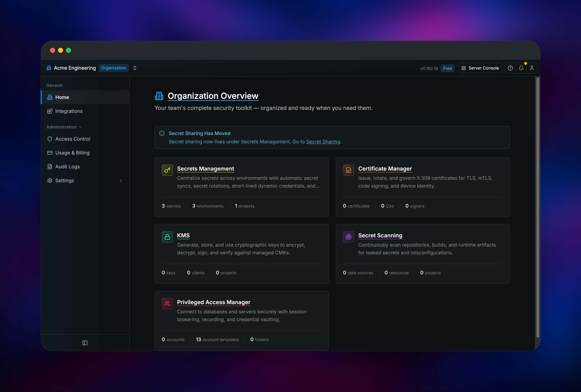
Task: Click the Acme Engineering building icon
Action: coord(49,68)
